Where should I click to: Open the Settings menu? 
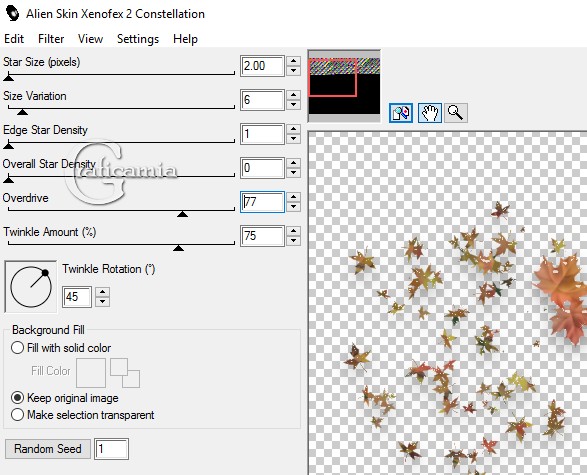click(x=138, y=39)
